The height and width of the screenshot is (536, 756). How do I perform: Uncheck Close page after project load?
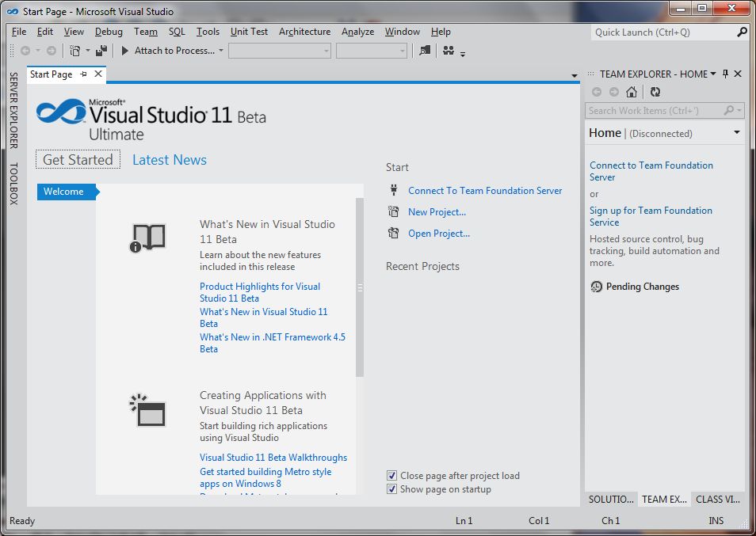(391, 476)
